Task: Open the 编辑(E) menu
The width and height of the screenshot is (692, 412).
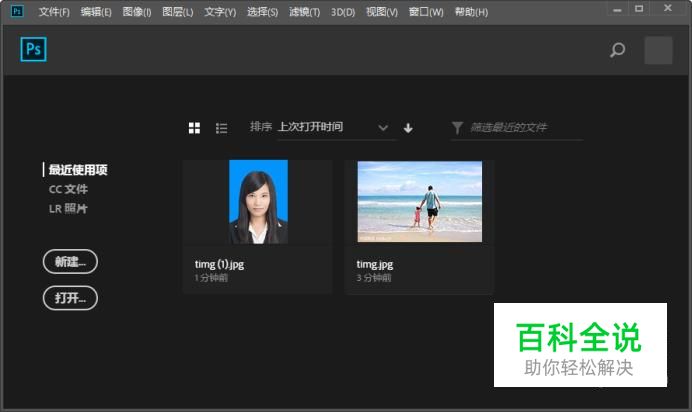Action: coord(96,12)
